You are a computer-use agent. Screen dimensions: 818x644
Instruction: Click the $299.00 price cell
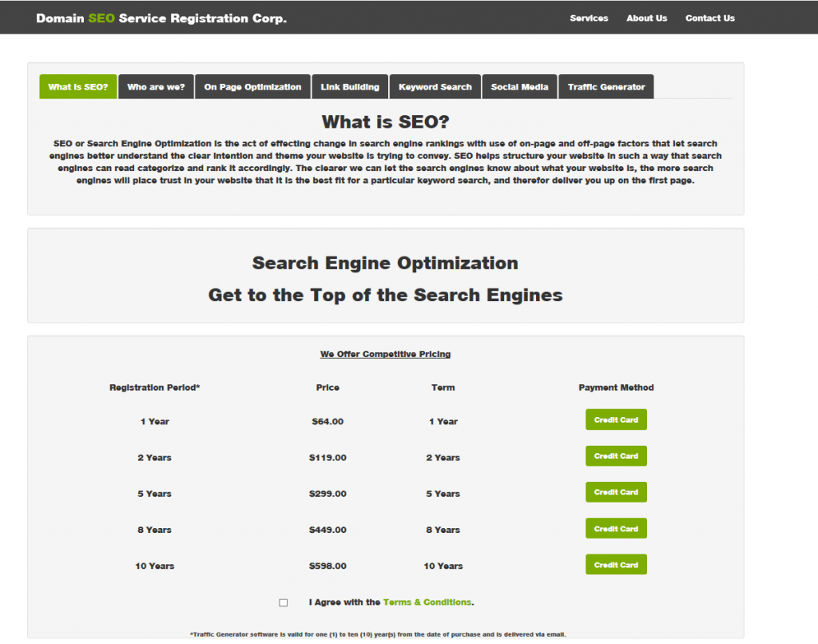[328, 493]
